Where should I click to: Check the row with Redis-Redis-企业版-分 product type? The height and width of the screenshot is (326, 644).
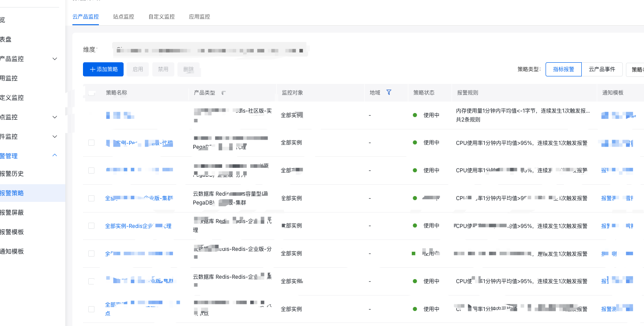pos(91,254)
